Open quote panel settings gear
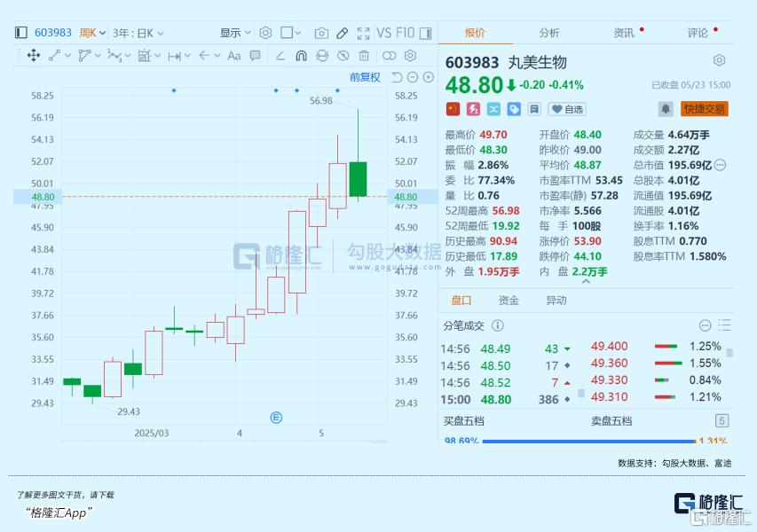The height and width of the screenshot is (532, 757). coord(720,60)
